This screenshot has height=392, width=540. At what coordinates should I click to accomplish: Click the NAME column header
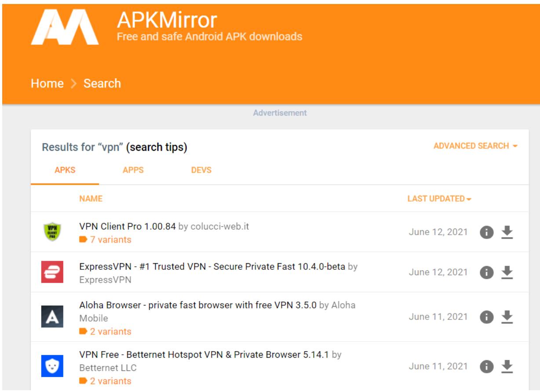click(91, 199)
